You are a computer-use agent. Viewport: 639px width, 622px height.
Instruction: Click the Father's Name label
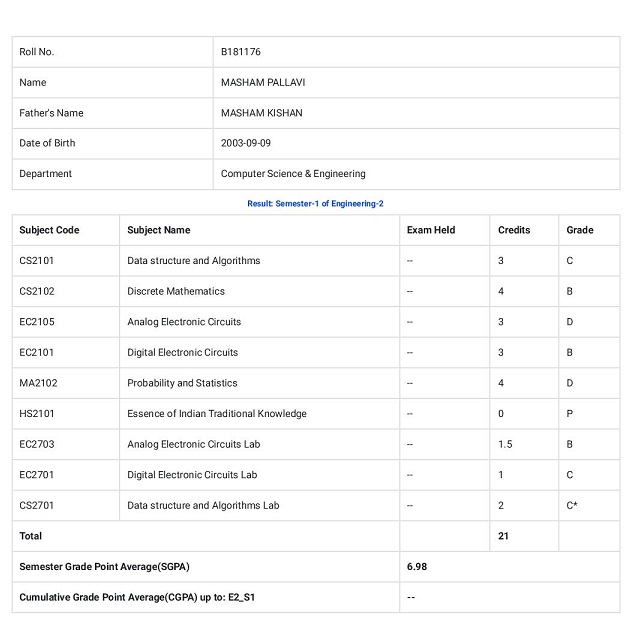pyautogui.click(x=51, y=113)
